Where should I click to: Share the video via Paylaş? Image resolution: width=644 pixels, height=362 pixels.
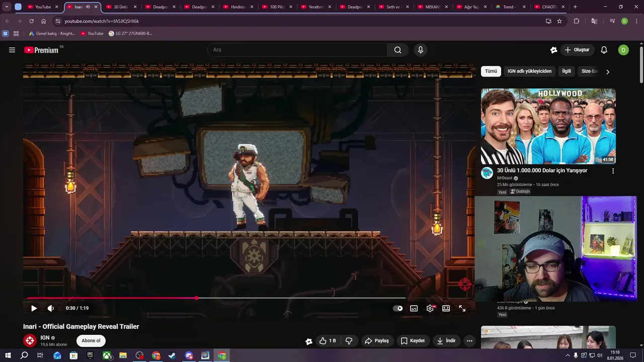377,341
